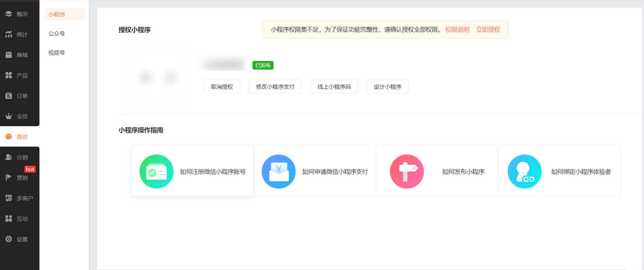Click the 取消授权 button
Viewport: 644px width, 270px height.
pyautogui.click(x=222, y=86)
